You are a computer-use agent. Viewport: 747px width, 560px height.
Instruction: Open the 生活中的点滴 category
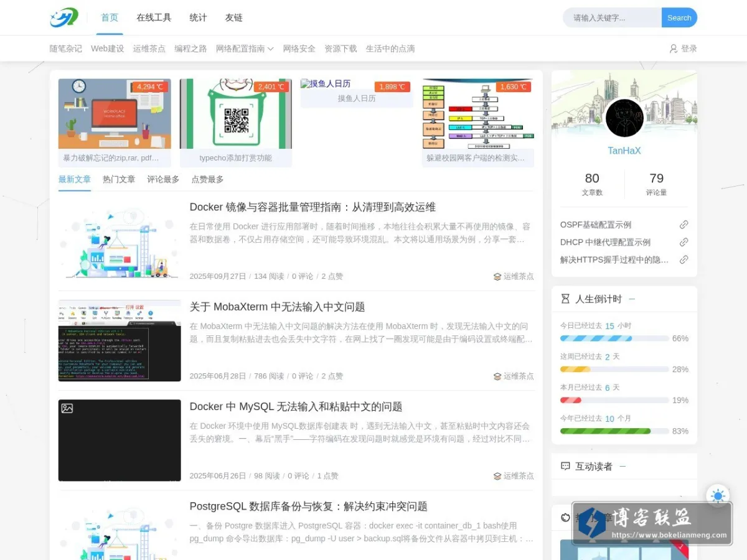tap(390, 49)
